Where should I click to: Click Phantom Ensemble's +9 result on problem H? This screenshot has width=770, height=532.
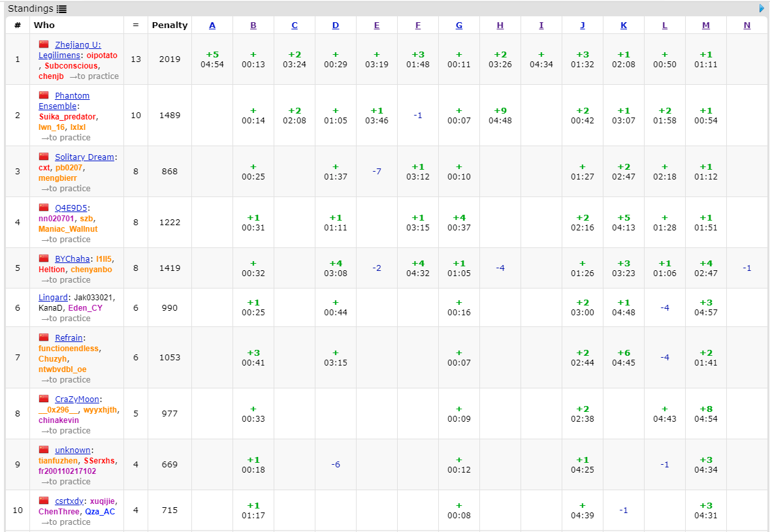pos(500,111)
